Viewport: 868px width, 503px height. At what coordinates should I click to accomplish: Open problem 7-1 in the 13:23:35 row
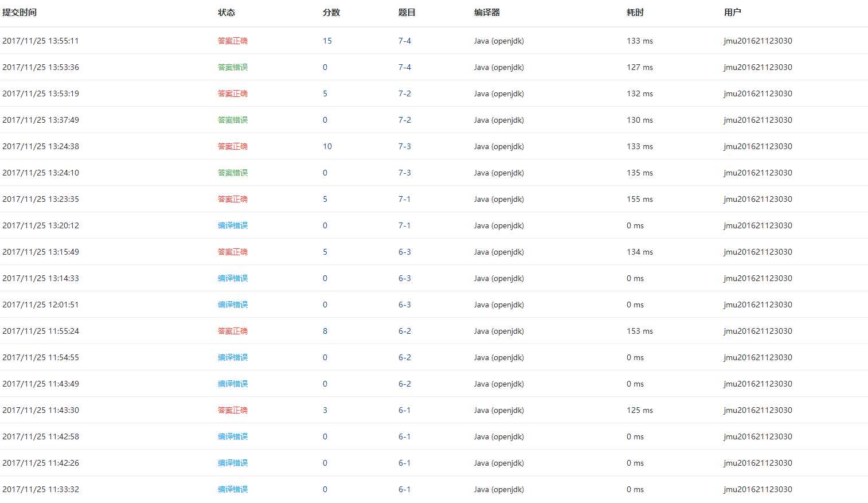(405, 199)
